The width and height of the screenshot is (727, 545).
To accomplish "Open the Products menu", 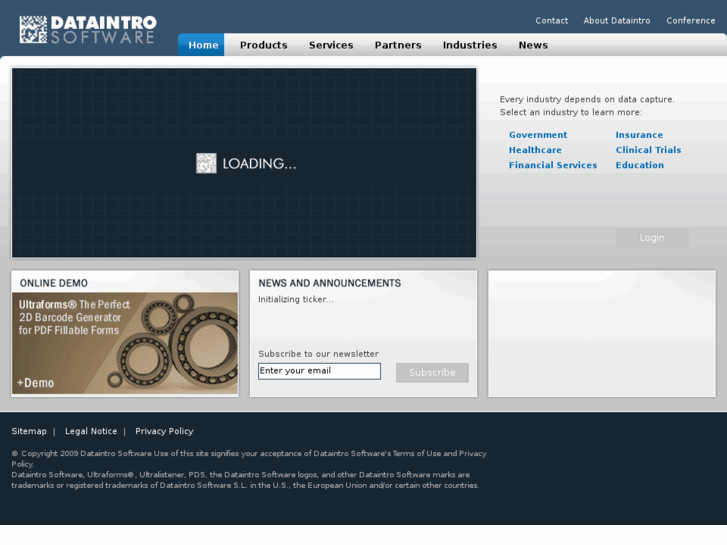I will 263,45.
